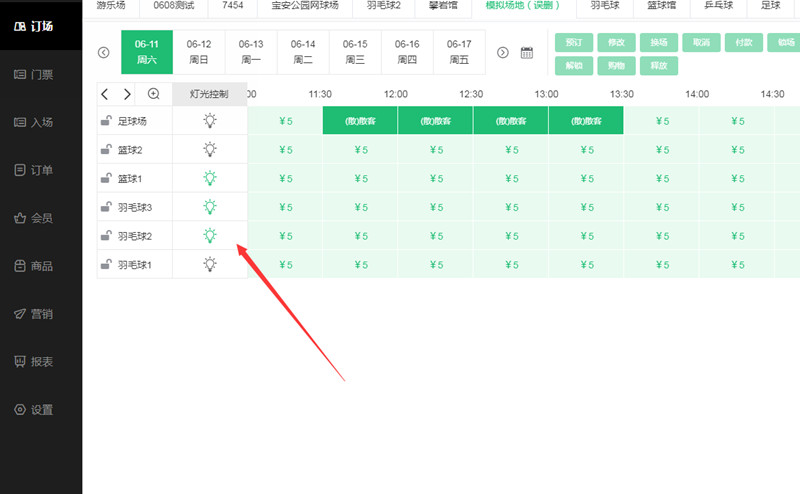Advance to the next week of dates
Viewport: 800px width, 494px height.
point(503,53)
